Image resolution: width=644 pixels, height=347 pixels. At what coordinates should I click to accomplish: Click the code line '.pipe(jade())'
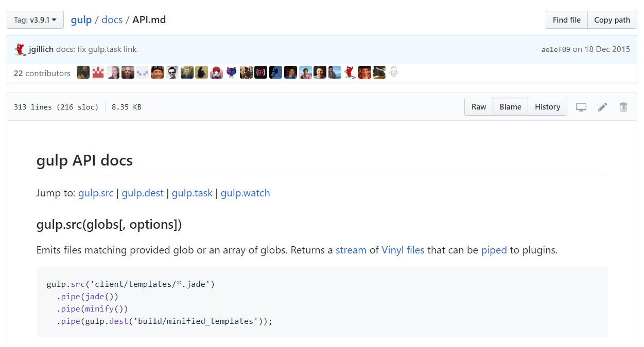pos(88,296)
